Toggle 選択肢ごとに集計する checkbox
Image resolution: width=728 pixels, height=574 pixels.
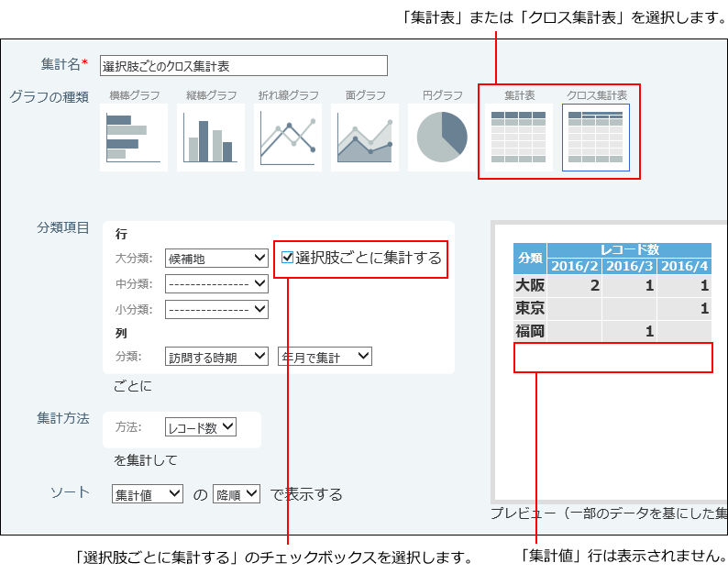[x=287, y=258]
